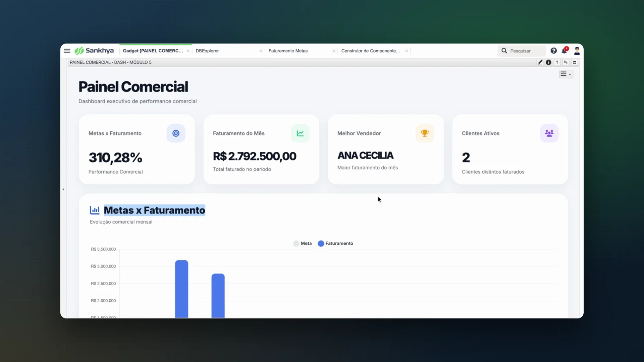Click the Clientes Ativos count 2
The image size is (644, 362).
[x=466, y=158]
